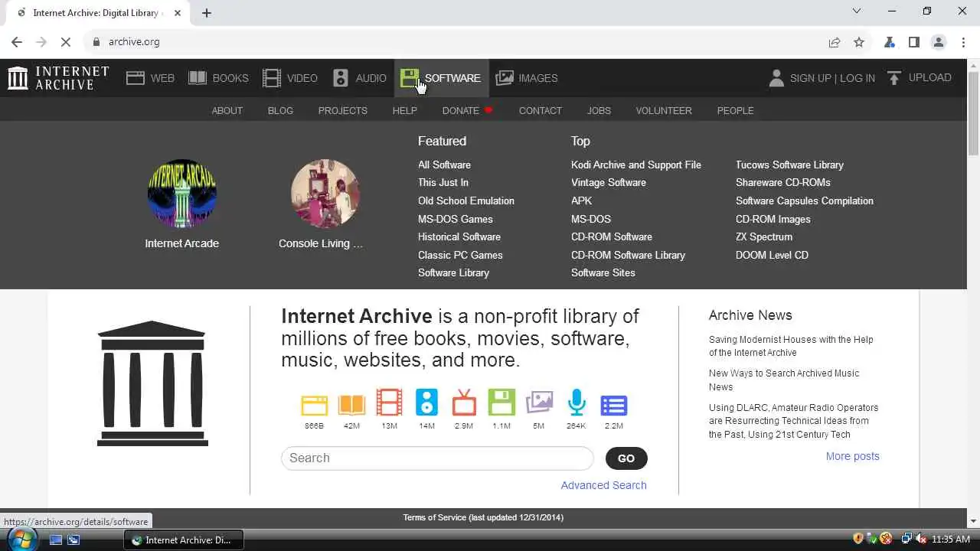Open the Classic PC Games link
Screen dimensions: 980x551
pos(460,255)
